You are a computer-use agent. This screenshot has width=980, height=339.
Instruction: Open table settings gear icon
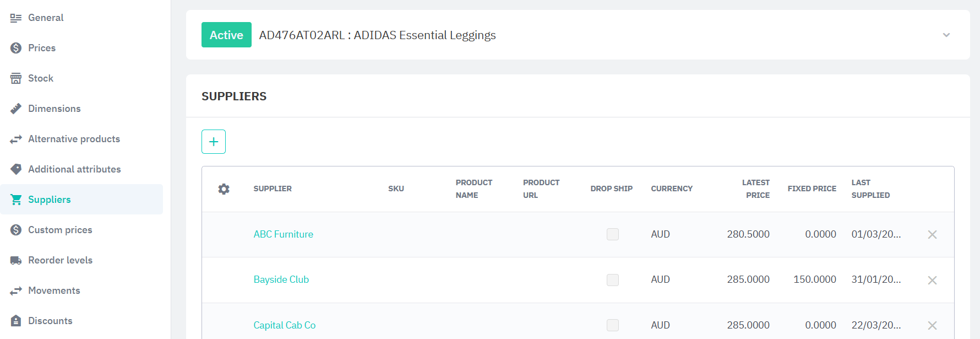[x=224, y=189]
